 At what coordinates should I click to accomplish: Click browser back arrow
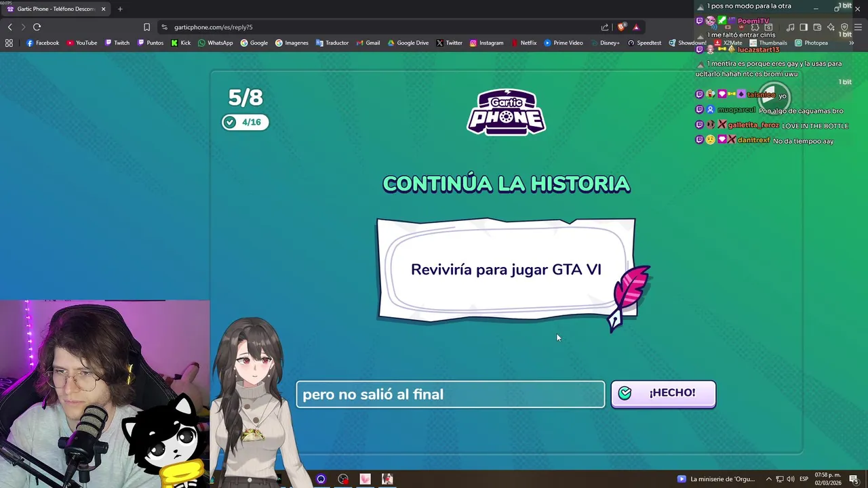pos(9,27)
